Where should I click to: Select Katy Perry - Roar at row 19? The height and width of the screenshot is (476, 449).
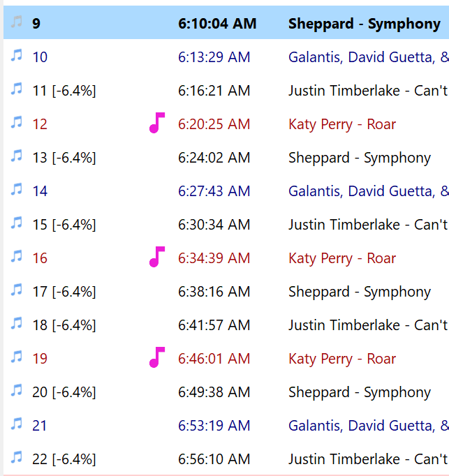click(x=341, y=359)
